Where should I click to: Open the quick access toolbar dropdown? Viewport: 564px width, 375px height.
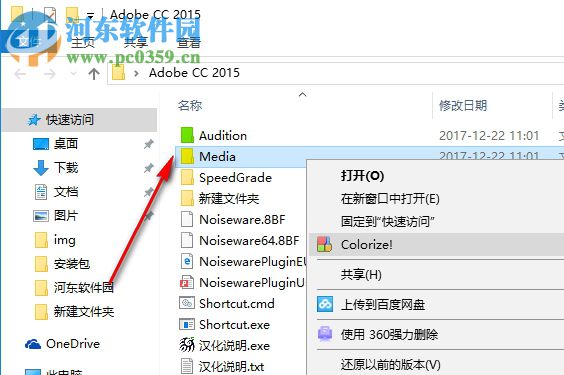[91, 15]
